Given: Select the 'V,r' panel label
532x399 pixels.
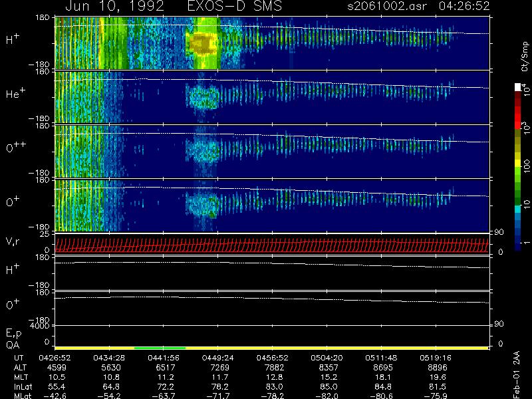Looking at the screenshot, I should point(13,241).
